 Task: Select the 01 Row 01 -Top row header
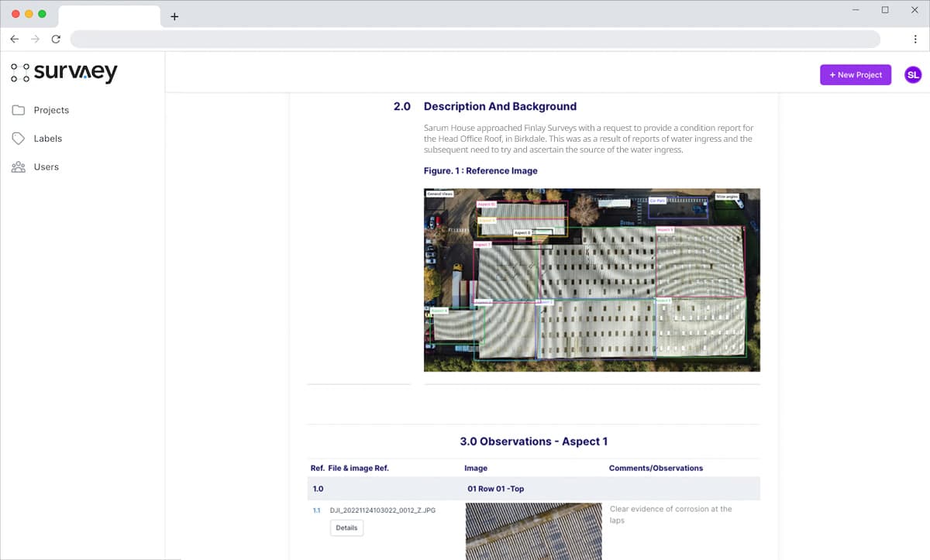click(496, 489)
